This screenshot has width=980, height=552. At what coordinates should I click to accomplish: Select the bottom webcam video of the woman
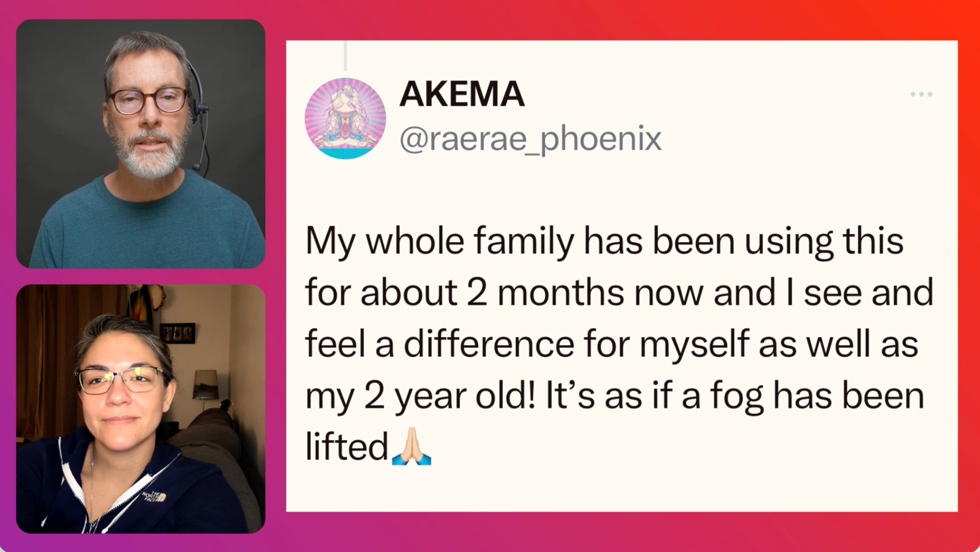coord(141,409)
